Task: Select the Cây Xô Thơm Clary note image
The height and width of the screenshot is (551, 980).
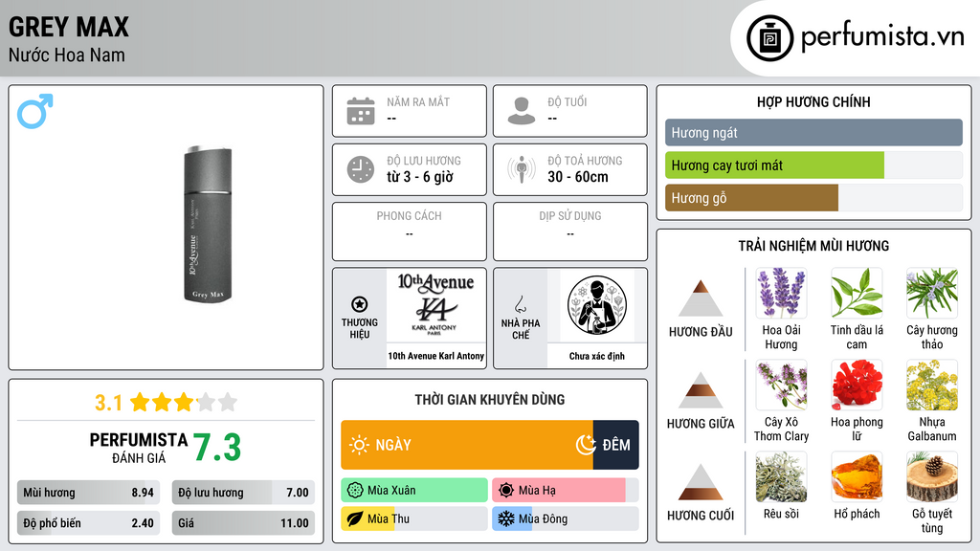Action: [x=781, y=386]
